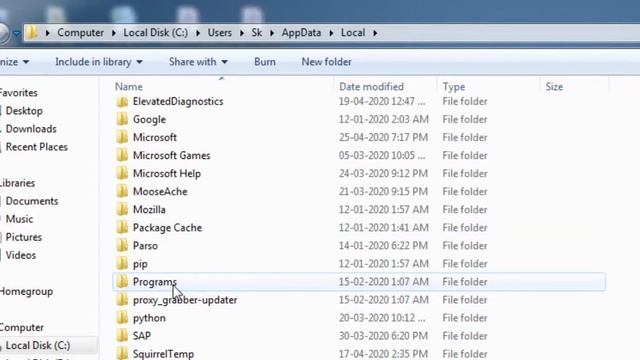Select the MooseAche folder icon
Screen dimensions: 640x360
pyautogui.click(x=122, y=191)
